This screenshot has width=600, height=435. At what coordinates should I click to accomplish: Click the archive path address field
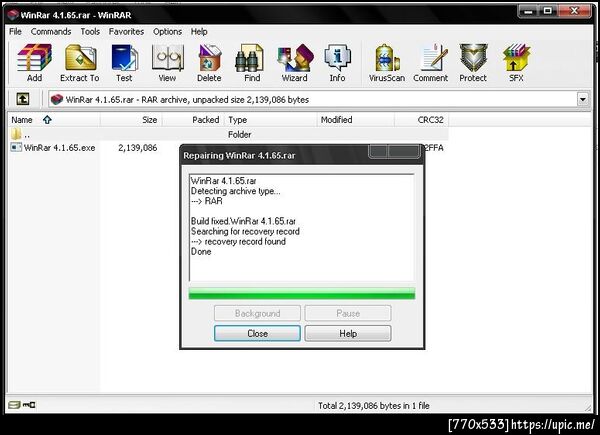point(313,99)
